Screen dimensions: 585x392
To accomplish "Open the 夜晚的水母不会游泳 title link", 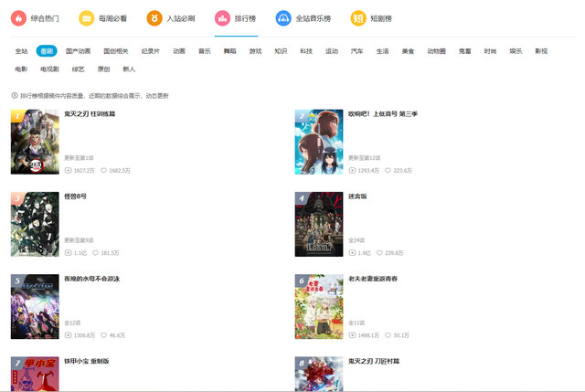I will pos(92,279).
